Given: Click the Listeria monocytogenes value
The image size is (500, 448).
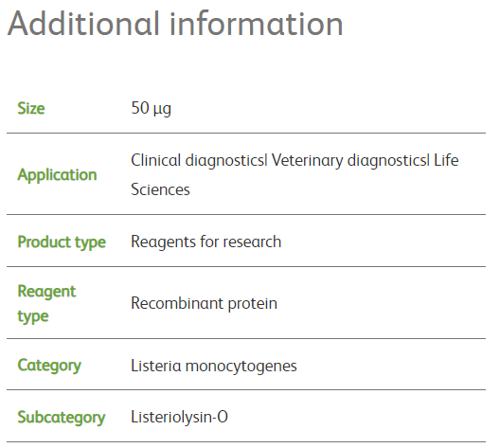Looking at the screenshot, I should click(x=214, y=366).
